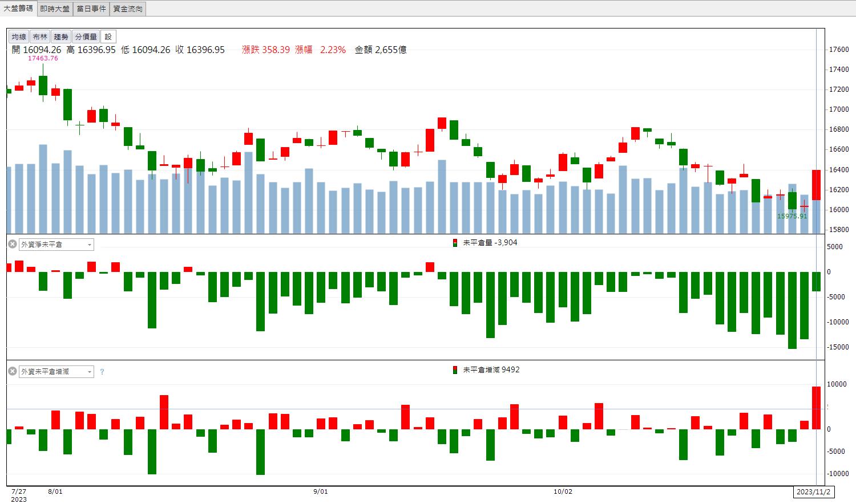Switch to the 即時大盤 tab
The image size is (856, 504).
55,9
